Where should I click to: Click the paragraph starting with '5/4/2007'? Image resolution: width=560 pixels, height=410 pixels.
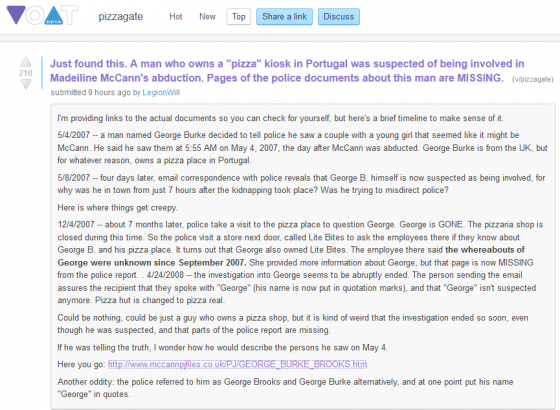click(302, 148)
